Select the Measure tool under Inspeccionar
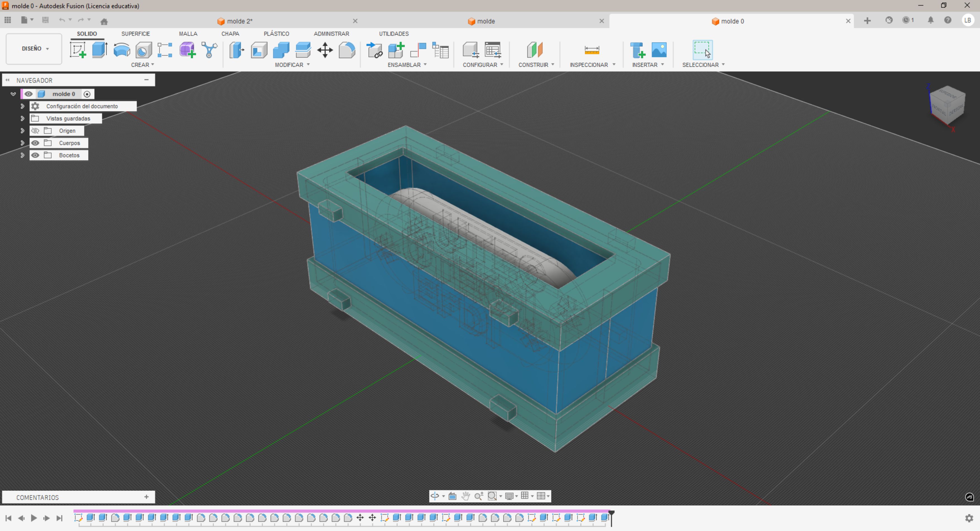The height and width of the screenshot is (531, 980). coord(592,50)
